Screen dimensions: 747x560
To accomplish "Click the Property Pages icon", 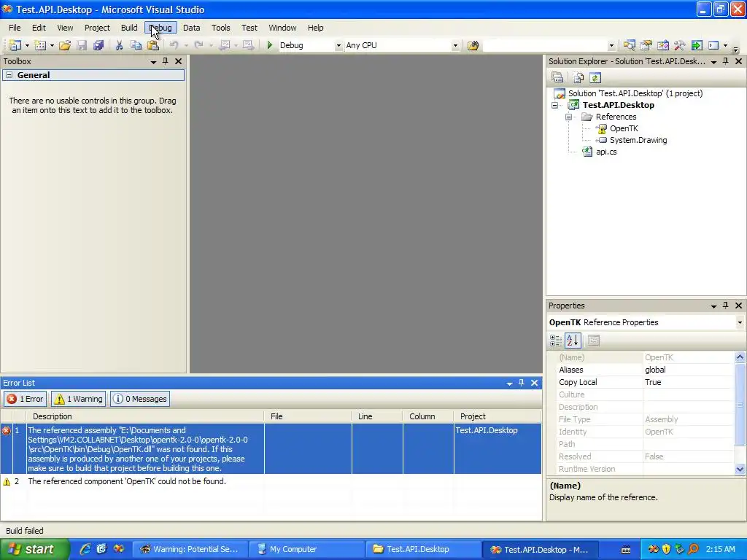I will click(594, 341).
